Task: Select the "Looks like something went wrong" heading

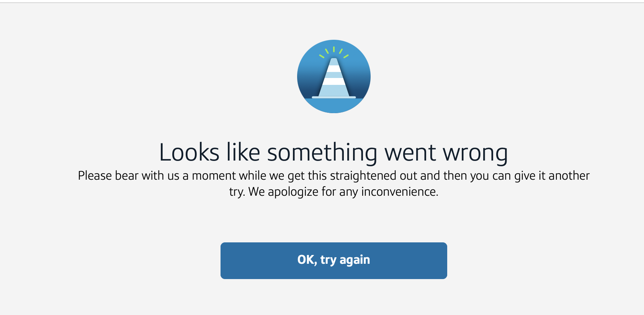Action: (x=333, y=153)
